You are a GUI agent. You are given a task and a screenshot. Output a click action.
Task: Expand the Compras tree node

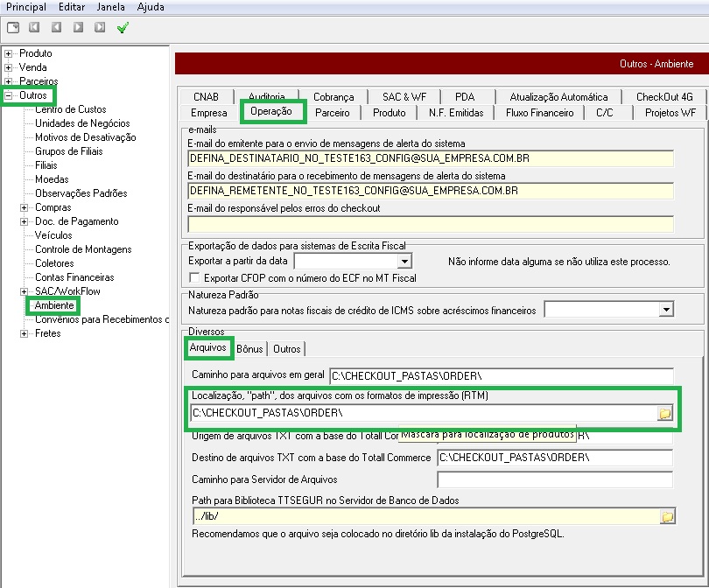point(24,208)
